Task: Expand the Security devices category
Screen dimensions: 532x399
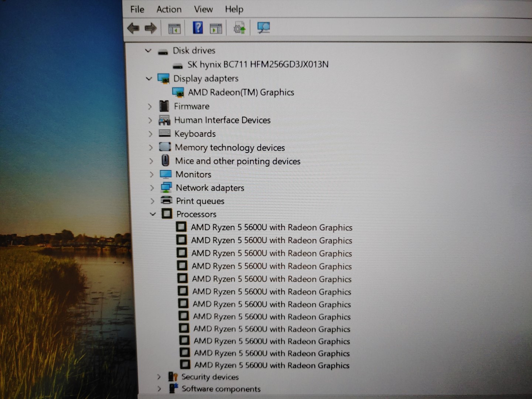Action: click(x=159, y=377)
